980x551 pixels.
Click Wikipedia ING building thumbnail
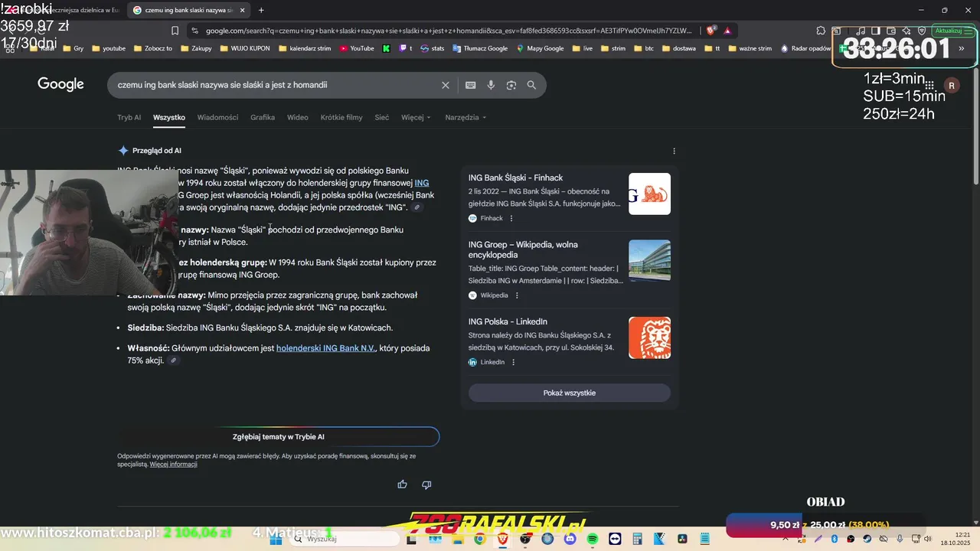click(649, 260)
